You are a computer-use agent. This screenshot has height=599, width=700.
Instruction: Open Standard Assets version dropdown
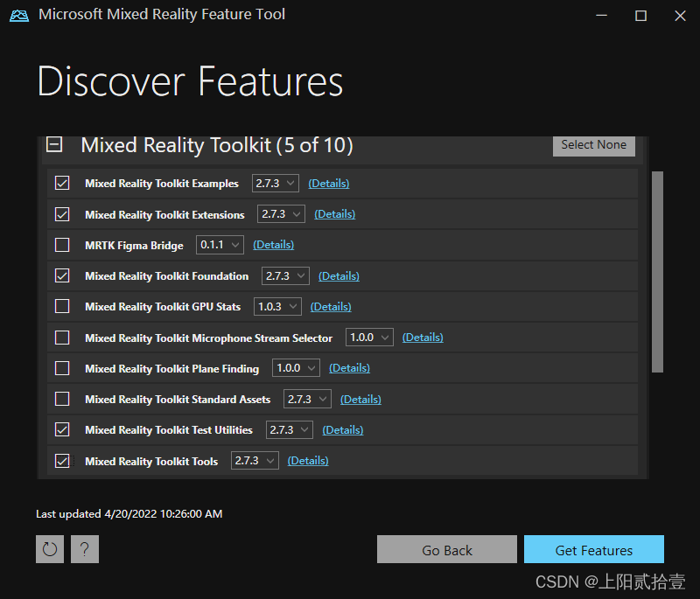coord(307,399)
